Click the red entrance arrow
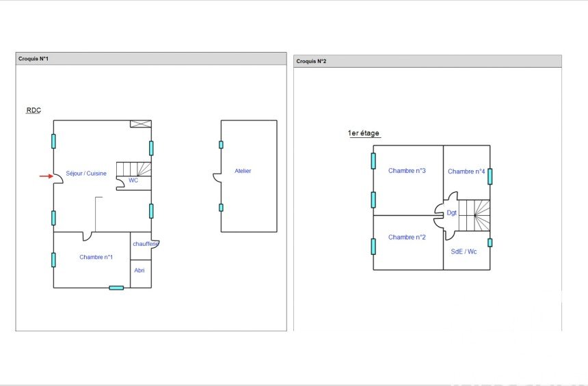 pos(45,176)
